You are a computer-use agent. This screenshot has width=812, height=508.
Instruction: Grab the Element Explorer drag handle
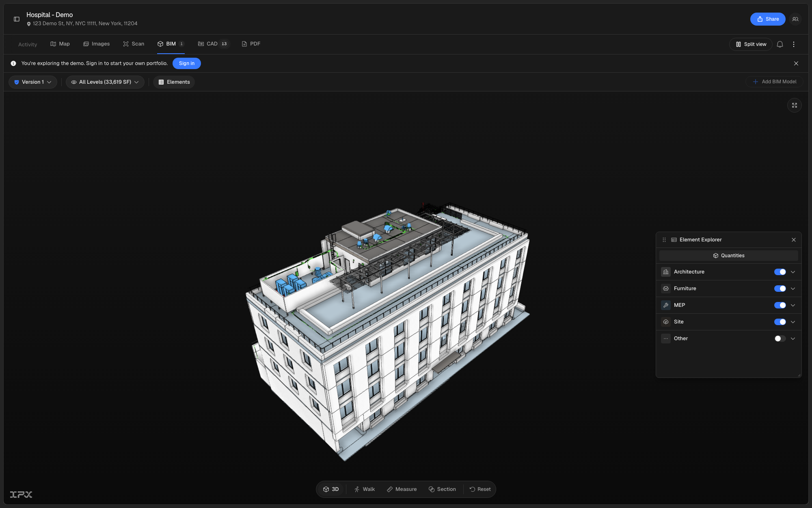pos(664,240)
